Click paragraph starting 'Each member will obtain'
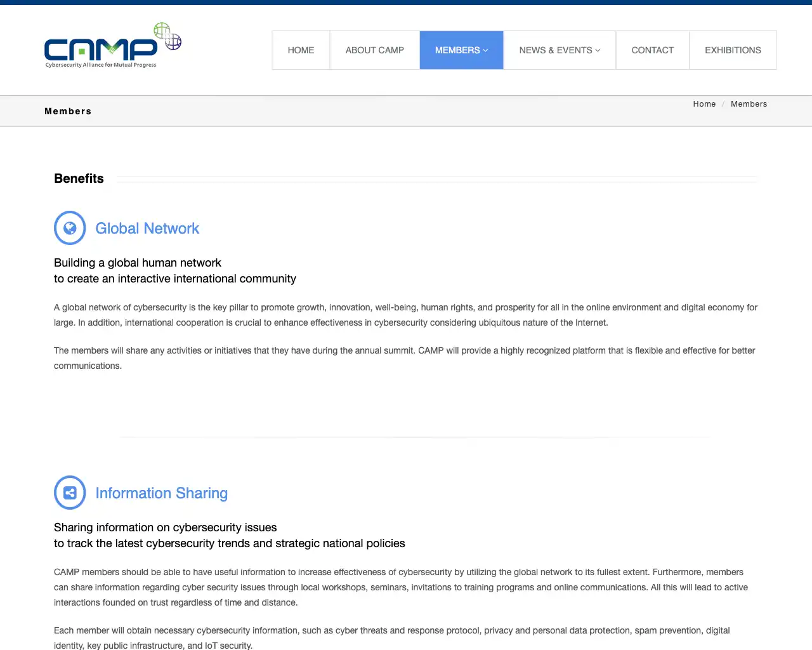 click(392, 637)
